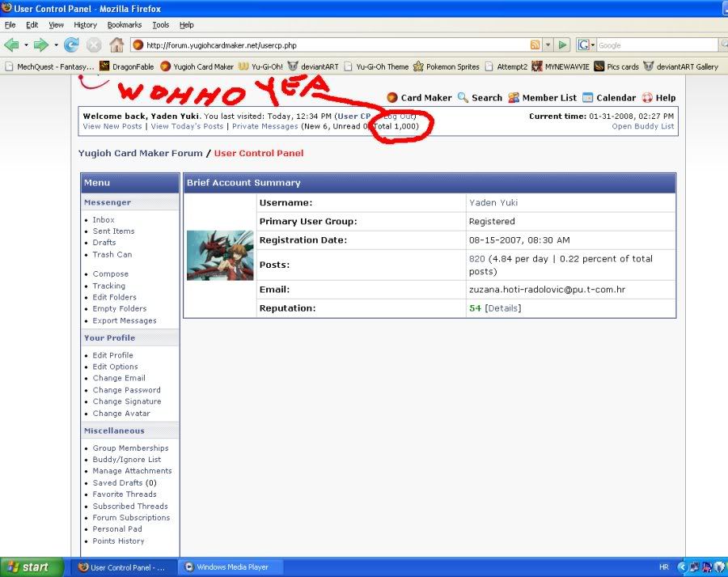The width and height of the screenshot is (728, 577).
Task: Go to Firefox Home page icon
Action: click(x=116, y=45)
